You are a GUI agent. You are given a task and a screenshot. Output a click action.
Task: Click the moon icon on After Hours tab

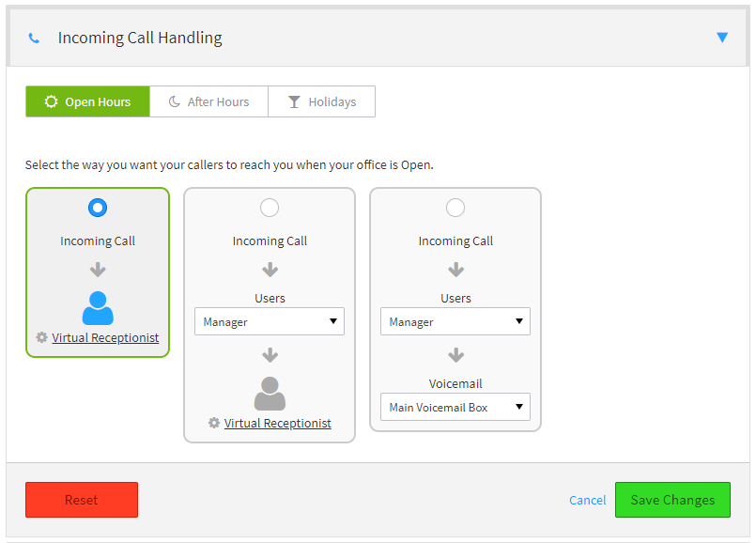click(x=174, y=101)
